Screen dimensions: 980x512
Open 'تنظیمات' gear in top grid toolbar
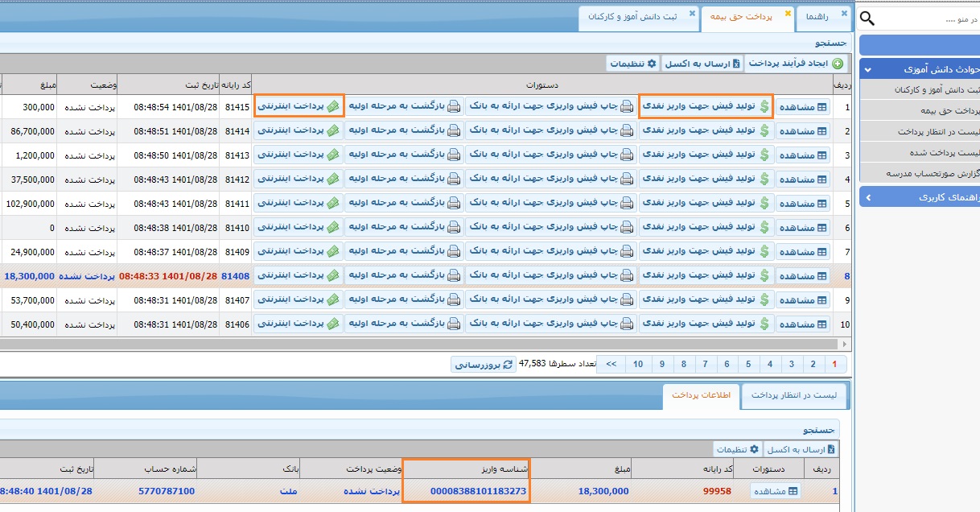click(633, 64)
